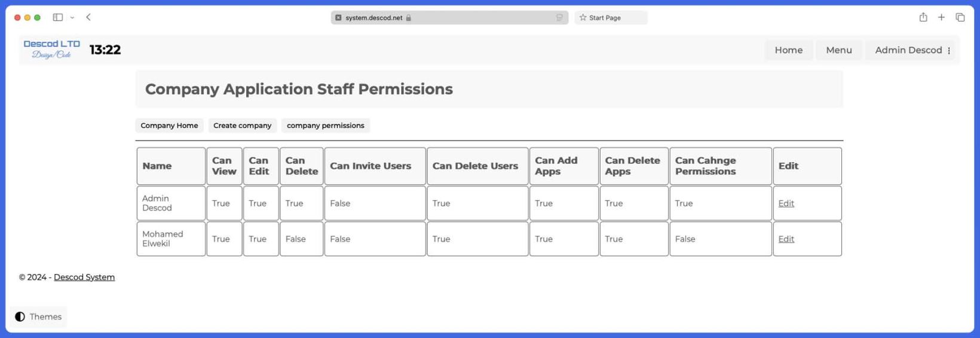Click the Can Delete Users column header
Viewport: 980px width, 338px height.
tap(477, 166)
